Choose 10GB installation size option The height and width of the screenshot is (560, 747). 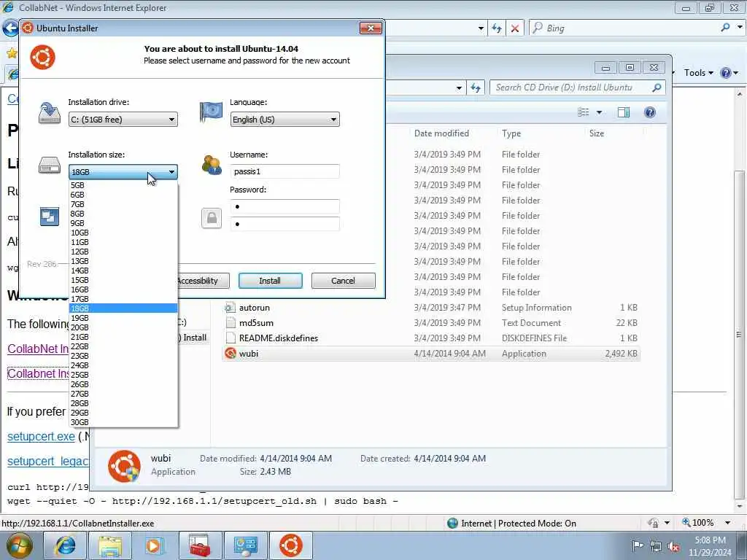point(123,233)
